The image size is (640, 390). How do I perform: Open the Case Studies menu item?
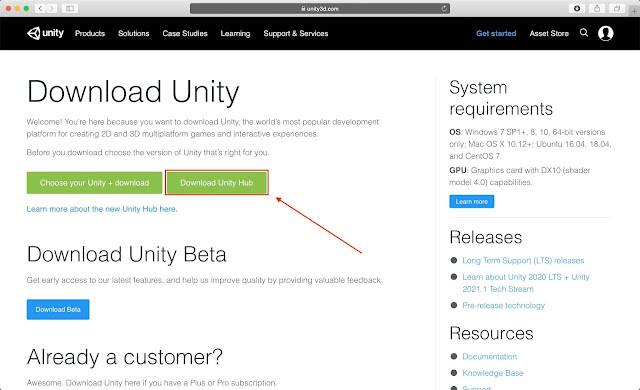click(x=185, y=33)
